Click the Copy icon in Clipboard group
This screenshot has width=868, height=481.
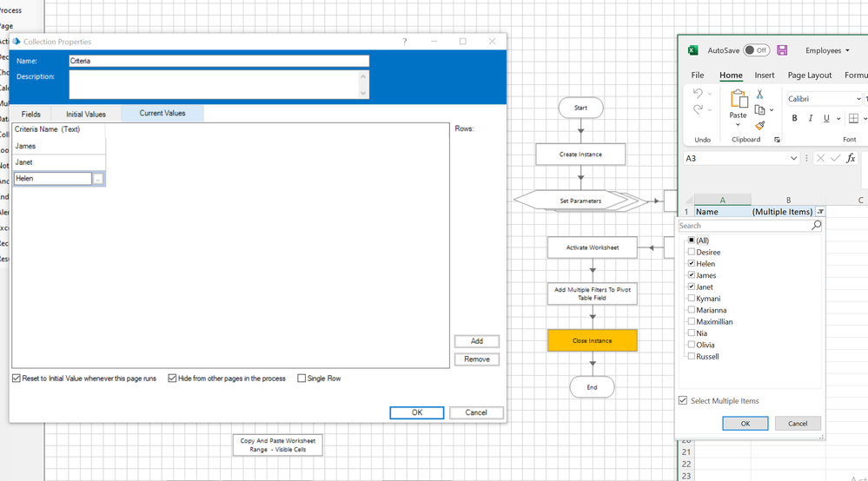click(x=759, y=110)
